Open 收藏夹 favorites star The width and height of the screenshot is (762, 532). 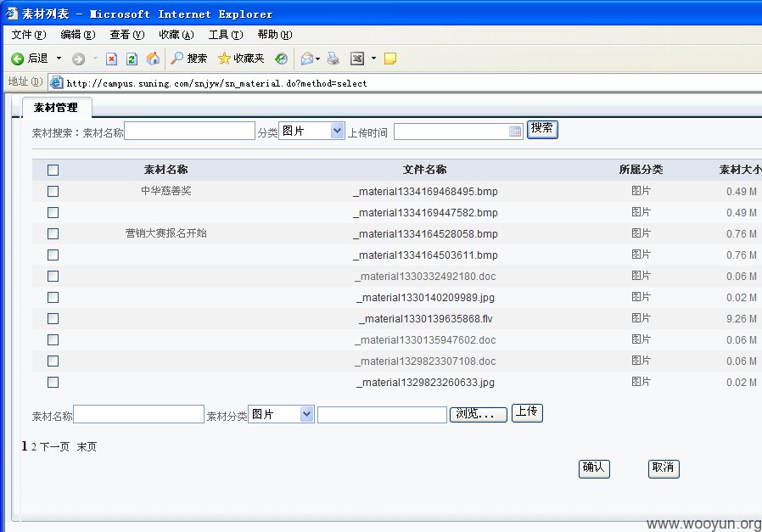241,59
